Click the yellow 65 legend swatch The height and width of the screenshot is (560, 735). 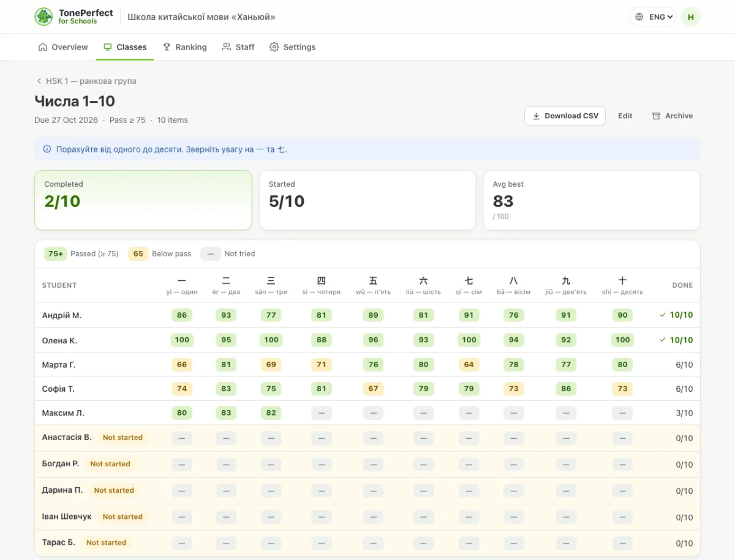138,254
